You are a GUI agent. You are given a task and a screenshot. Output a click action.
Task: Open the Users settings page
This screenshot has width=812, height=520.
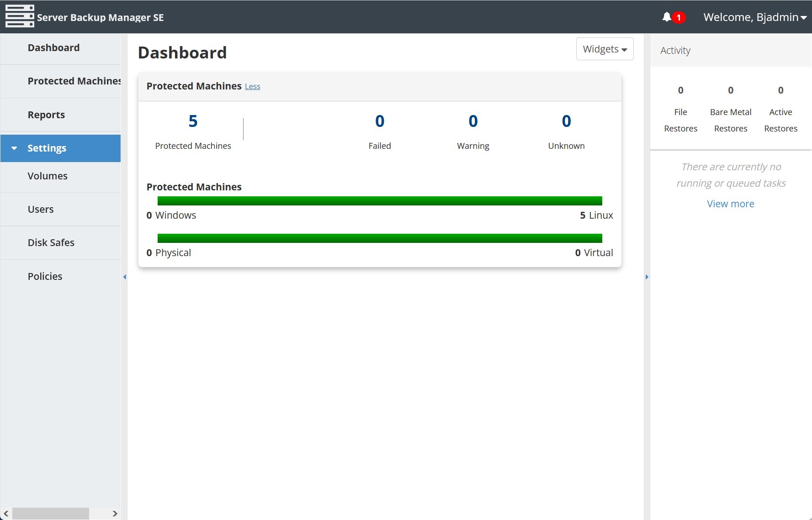click(x=60, y=209)
